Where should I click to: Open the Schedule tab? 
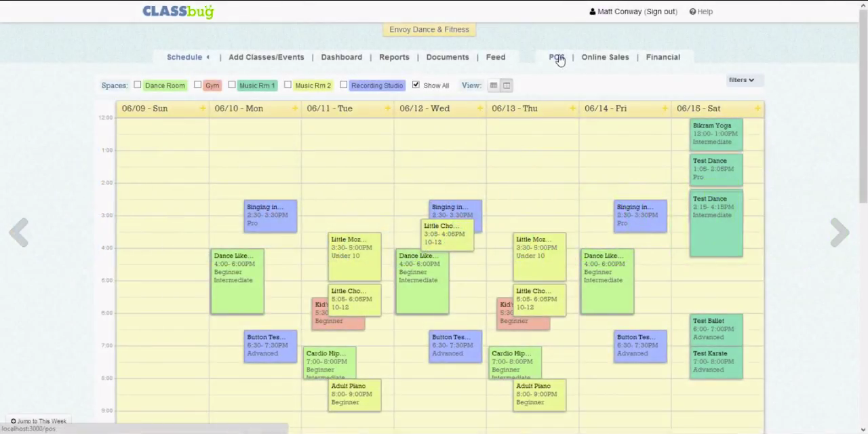click(184, 57)
